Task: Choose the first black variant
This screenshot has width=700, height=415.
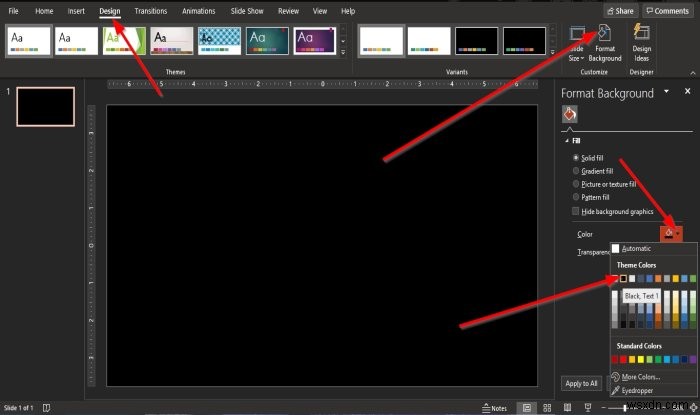Action: [x=476, y=41]
